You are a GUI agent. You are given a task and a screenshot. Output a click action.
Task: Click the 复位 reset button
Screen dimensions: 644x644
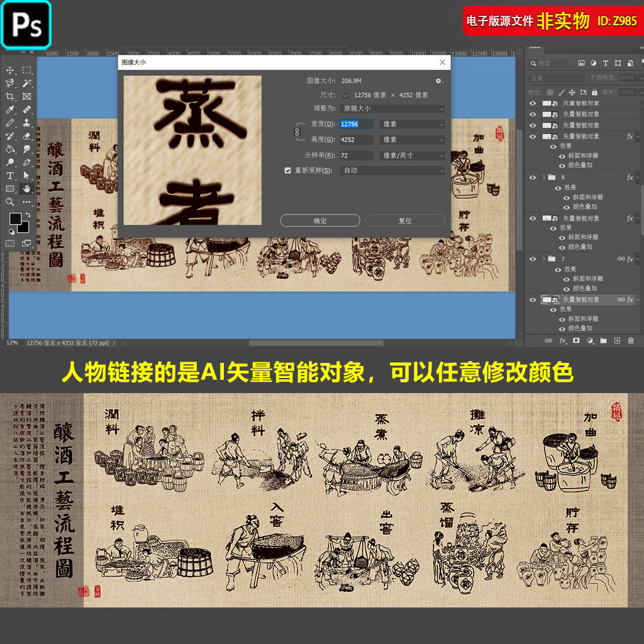[x=405, y=221]
